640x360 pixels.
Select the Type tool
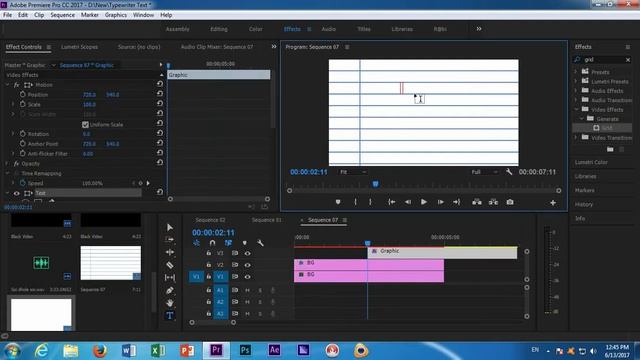pyautogui.click(x=170, y=316)
